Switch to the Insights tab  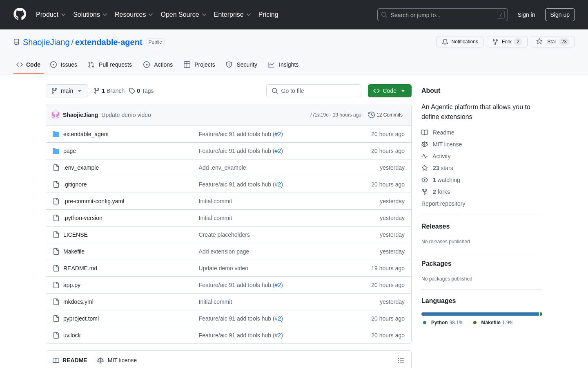coord(283,65)
